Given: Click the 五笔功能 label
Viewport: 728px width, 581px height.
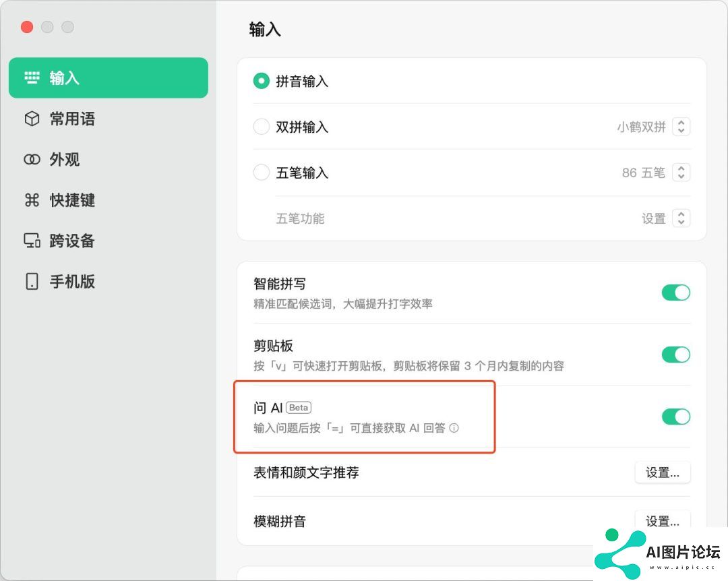Looking at the screenshot, I should pyautogui.click(x=301, y=218).
